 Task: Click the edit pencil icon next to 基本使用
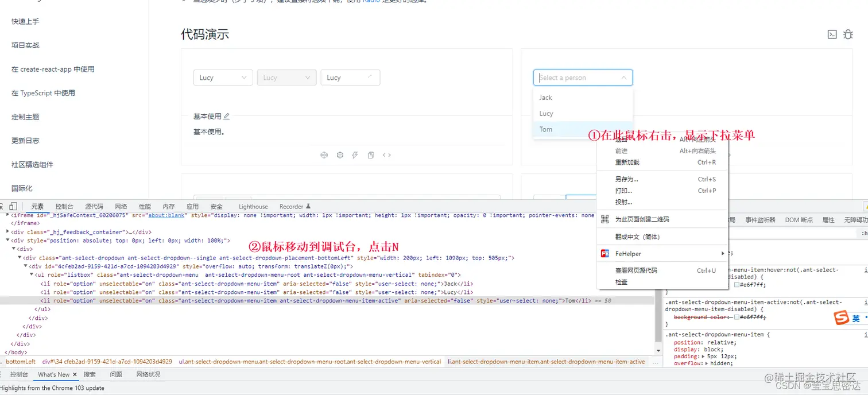pyautogui.click(x=226, y=116)
